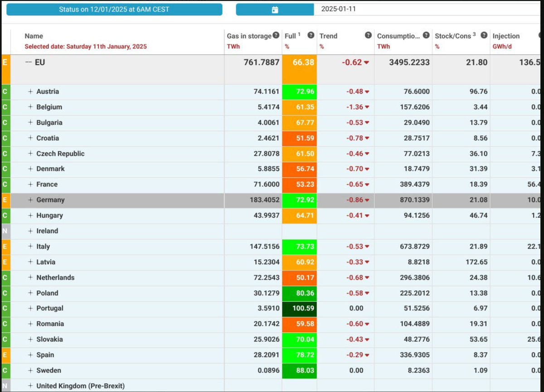The width and height of the screenshot is (544, 392).
Task: Click the Denmark country name
Action: click(51, 169)
